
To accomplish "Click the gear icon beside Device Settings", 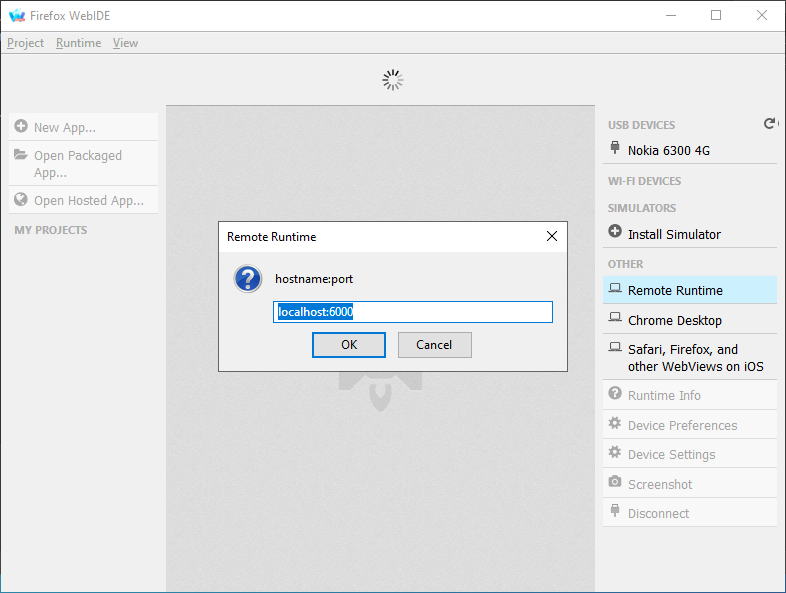I will coord(615,452).
